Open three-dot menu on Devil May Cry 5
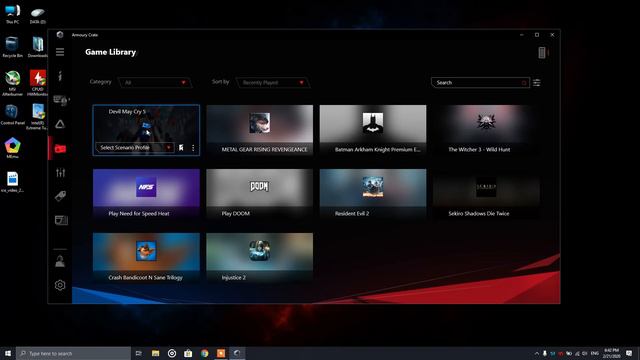The image size is (640, 360). pyautogui.click(x=193, y=148)
